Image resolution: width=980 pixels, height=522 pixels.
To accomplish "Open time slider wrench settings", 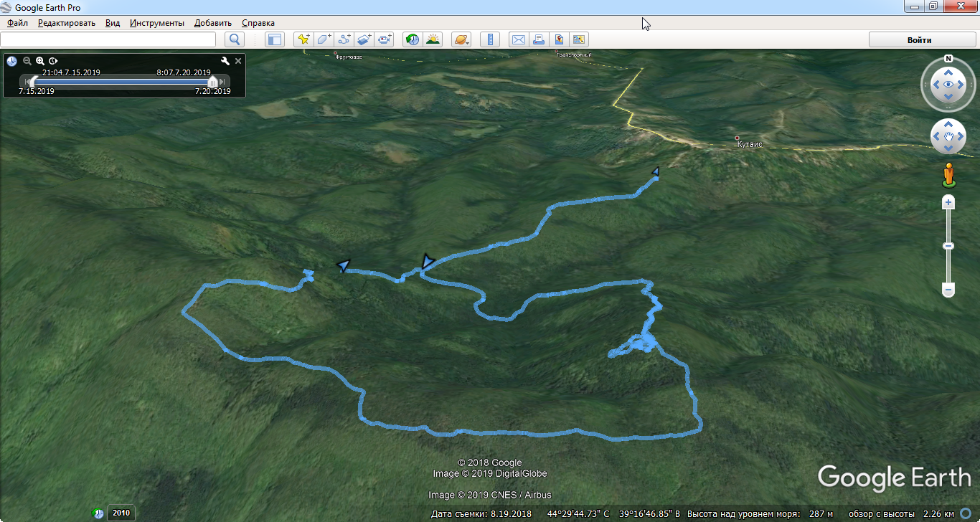I will [225, 61].
